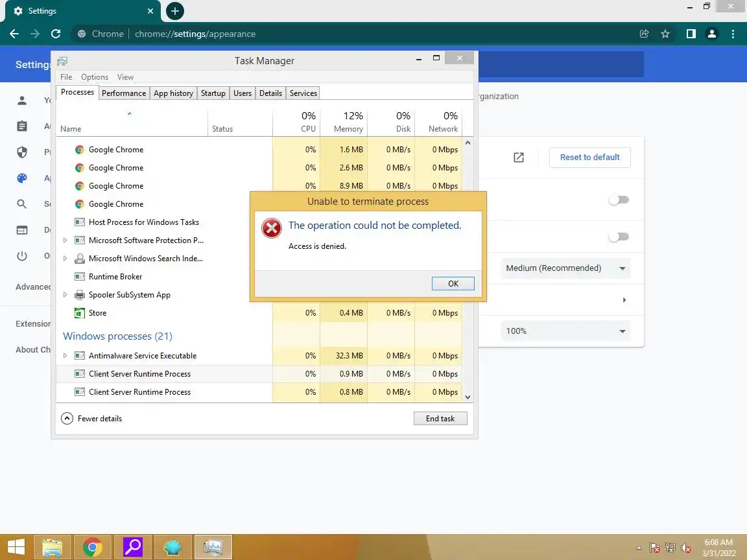The width and height of the screenshot is (747, 560).
Task: Click the Appearance palette icon in sidebar
Action: point(22,178)
